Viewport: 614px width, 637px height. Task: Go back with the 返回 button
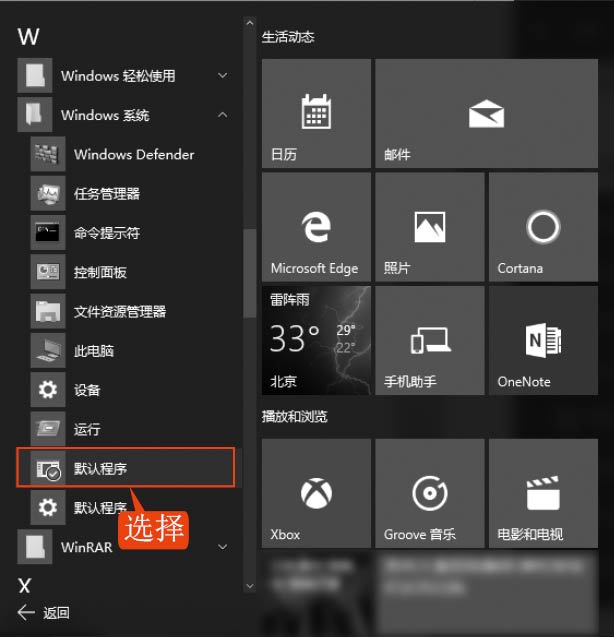(x=43, y=613)
